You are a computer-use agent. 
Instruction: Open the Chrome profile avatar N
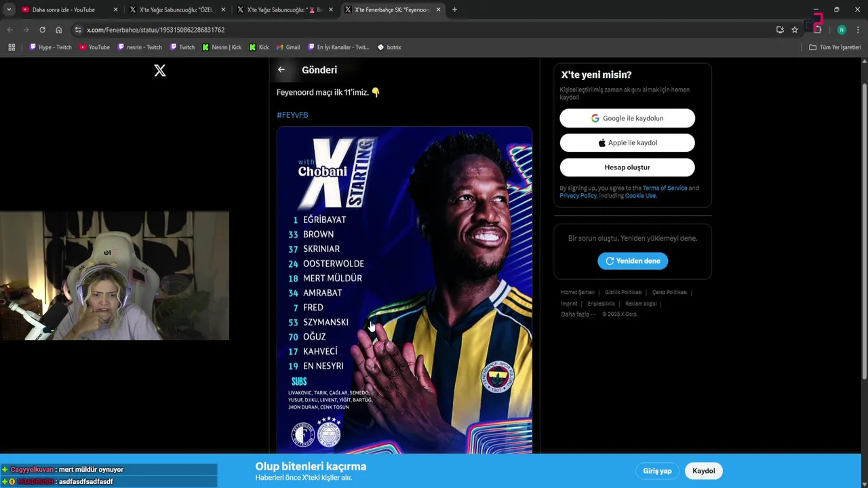[x=842, y=30]
